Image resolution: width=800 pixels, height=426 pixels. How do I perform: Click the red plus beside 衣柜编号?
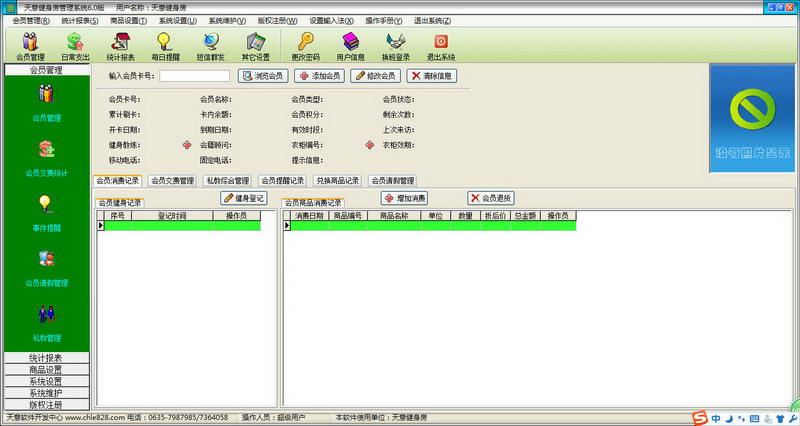click(x=370, y=145)
